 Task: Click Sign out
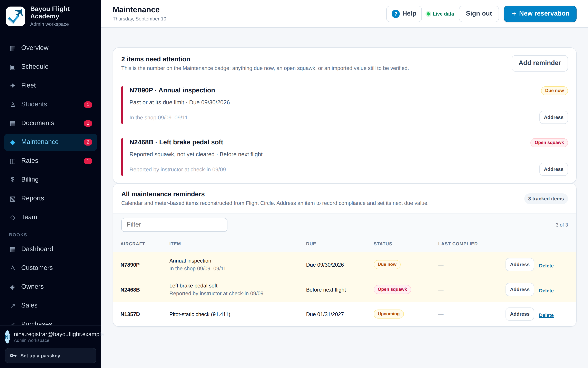(x=479, y=14)
